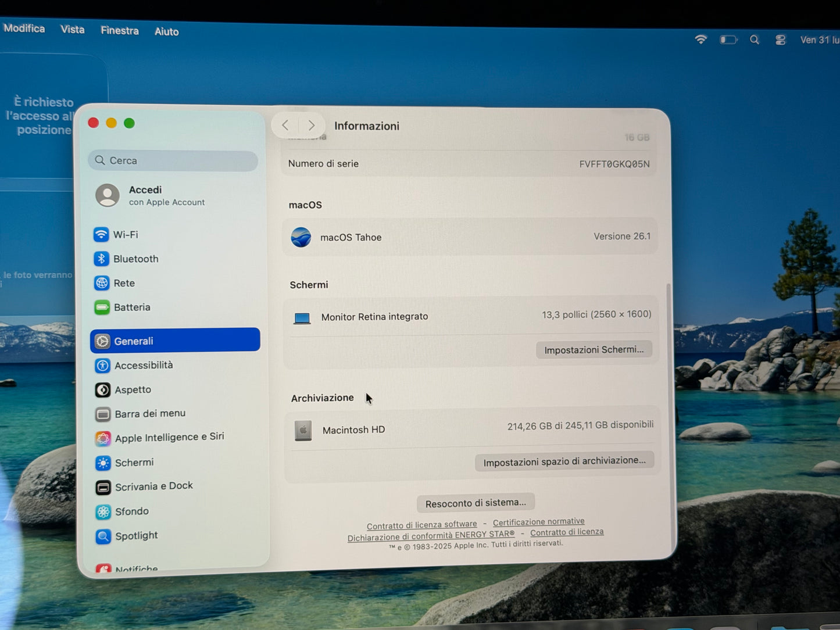The width and height of the screenshot is (840, 630).
Task: Open the Contratto di licenza software link
Action: (422, 525)
